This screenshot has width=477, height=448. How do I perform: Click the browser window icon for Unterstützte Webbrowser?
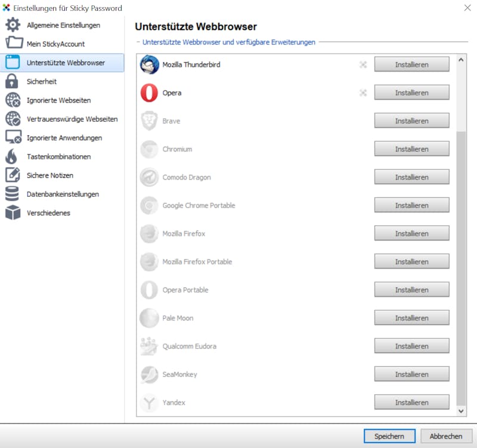(x=13, y=62)
